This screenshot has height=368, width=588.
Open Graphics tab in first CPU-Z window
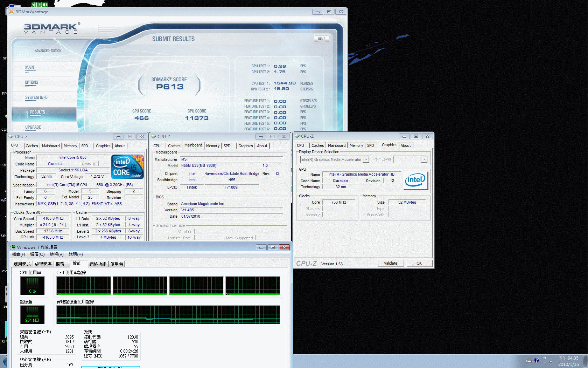(x=103, y=146)
